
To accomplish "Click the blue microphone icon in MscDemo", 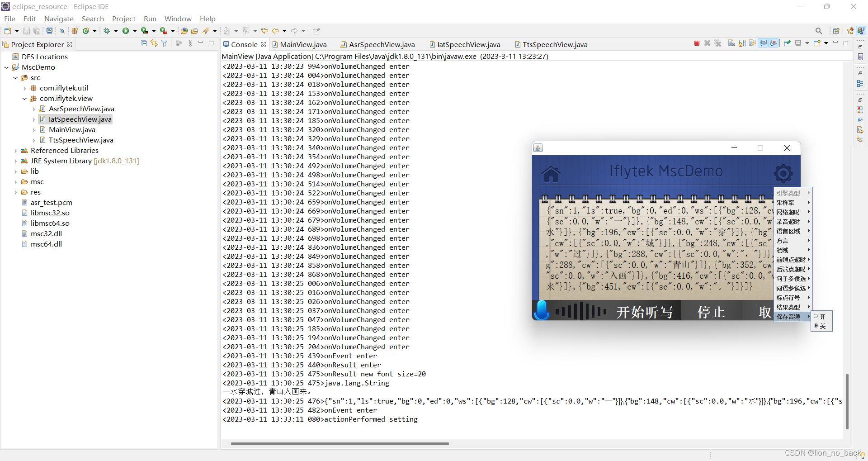I will 542,310.
